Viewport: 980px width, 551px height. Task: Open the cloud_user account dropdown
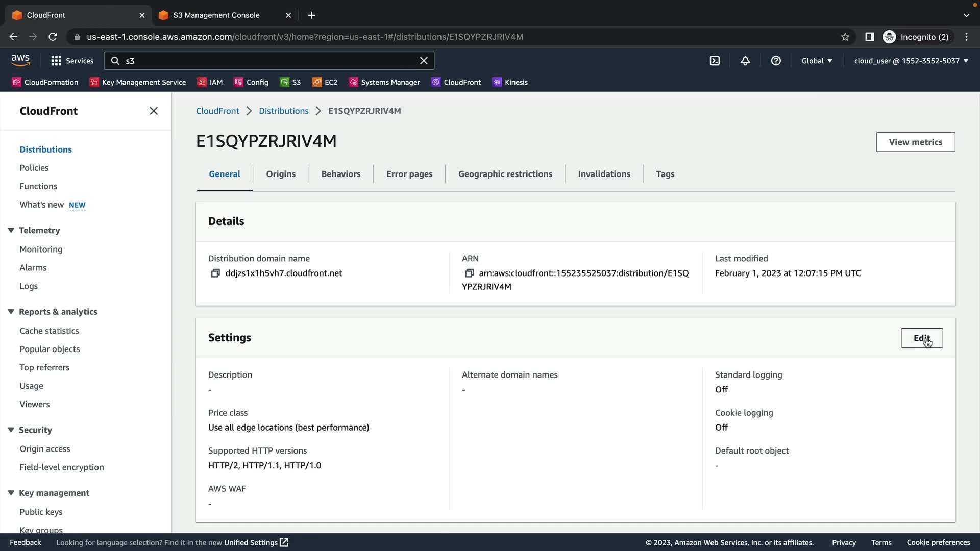[x=911, y=61]
